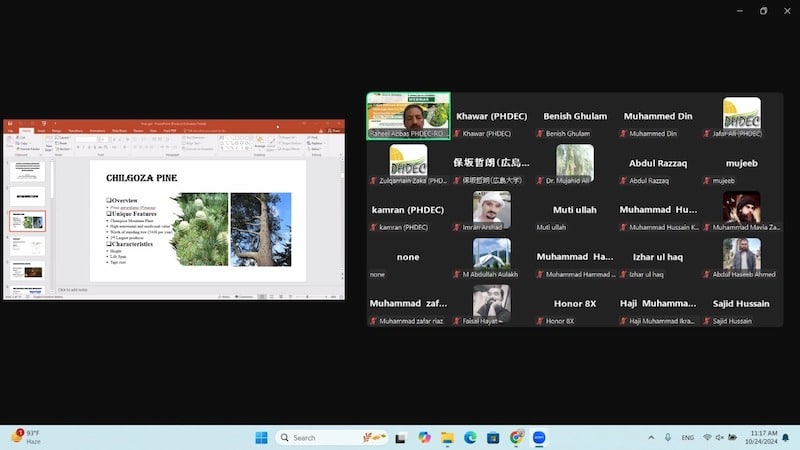Open Microsoft Edge from the taskbar

click(470, 438)
